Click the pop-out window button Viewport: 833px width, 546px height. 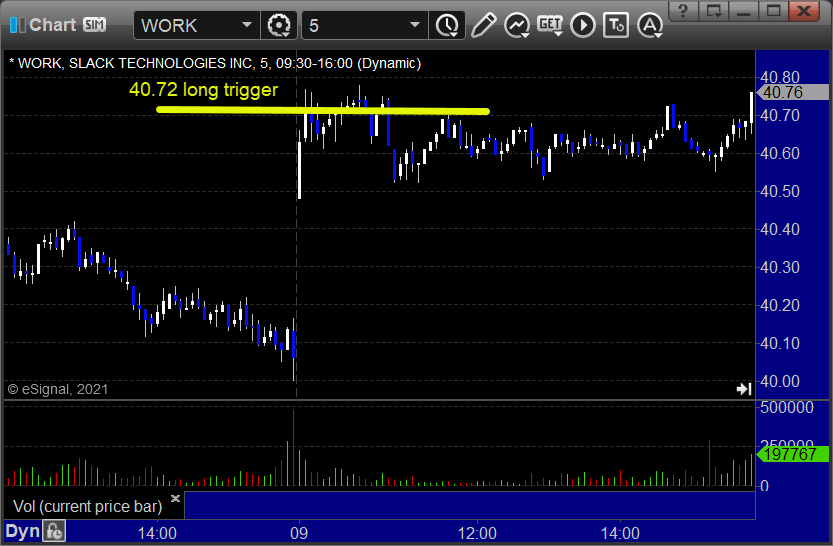pyautogui.click(x=713, y=11)
